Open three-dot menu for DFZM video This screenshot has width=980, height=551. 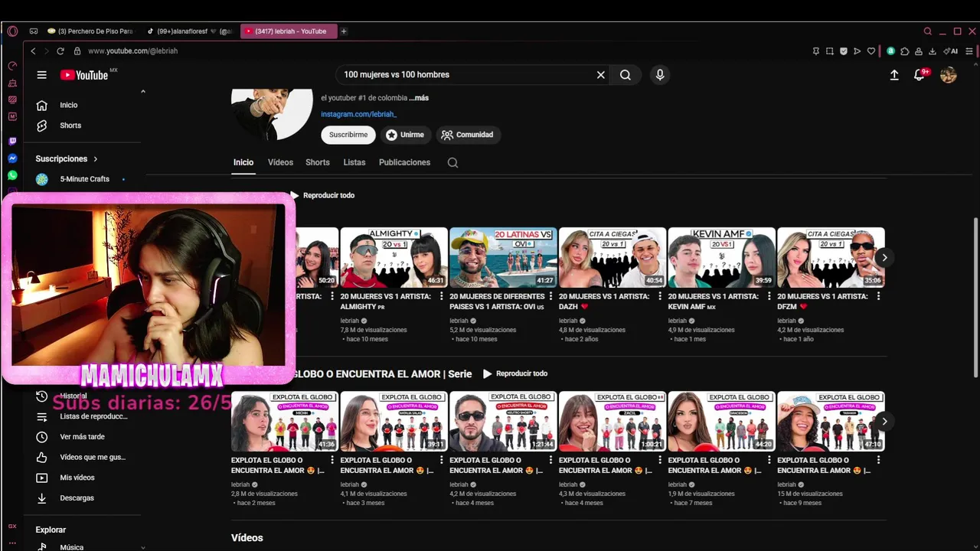click(878, 296)
